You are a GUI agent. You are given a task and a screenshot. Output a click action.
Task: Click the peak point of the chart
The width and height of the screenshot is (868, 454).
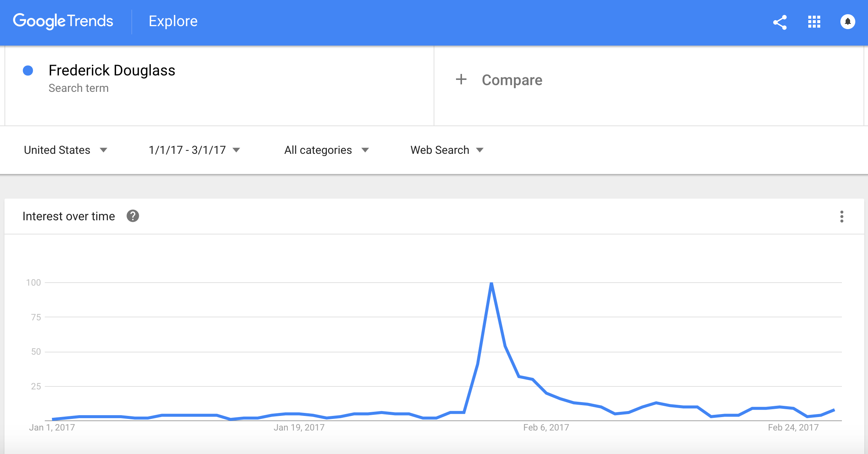click(491, 283)
